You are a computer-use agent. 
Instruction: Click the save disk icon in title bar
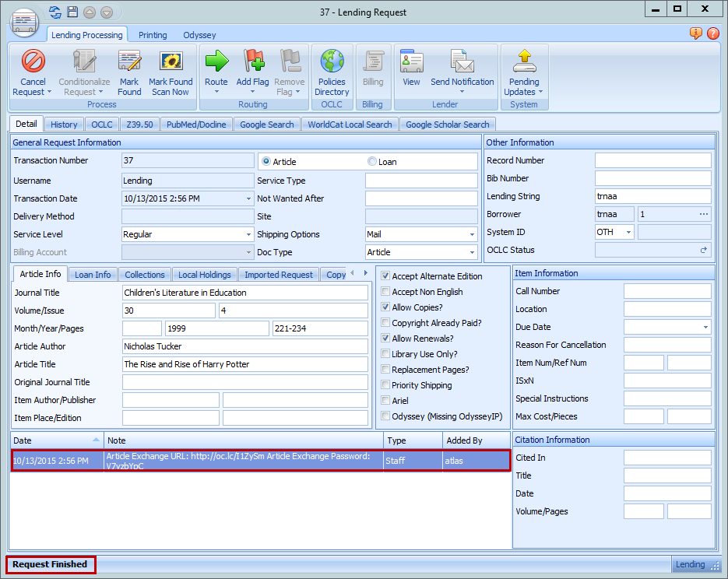pyautogui.click(x=72, y=12)
